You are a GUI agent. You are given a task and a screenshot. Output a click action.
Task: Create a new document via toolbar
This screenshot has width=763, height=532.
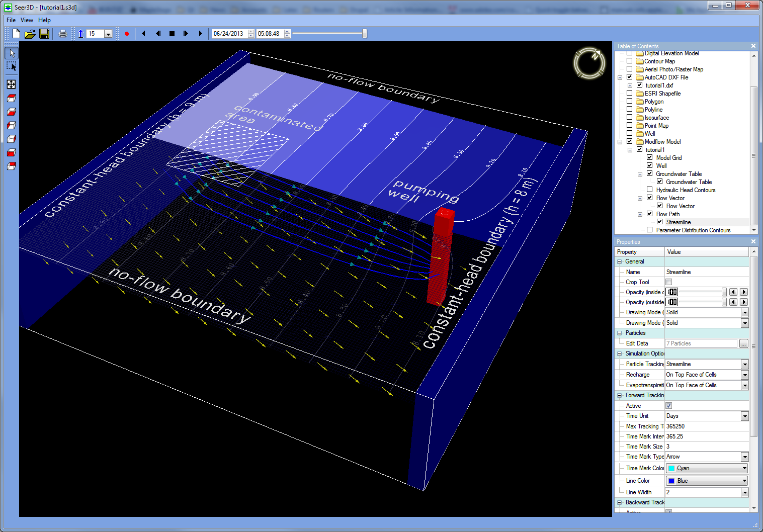point(16,34)
